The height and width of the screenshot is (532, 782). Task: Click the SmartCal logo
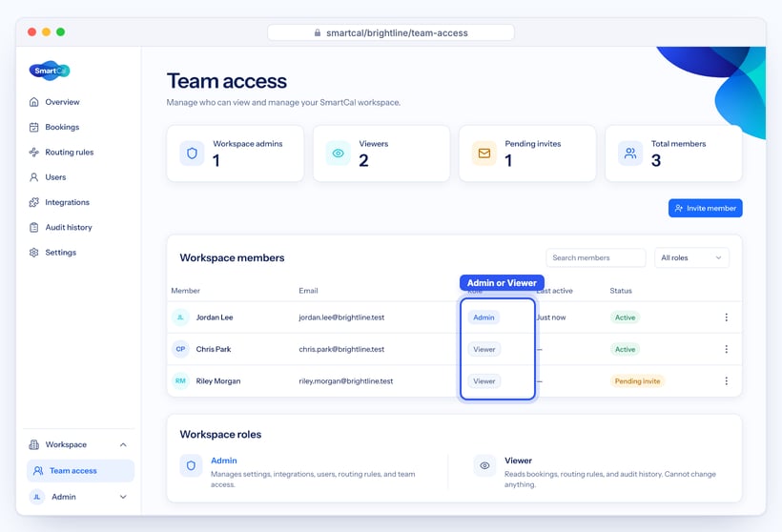point(50,71)
